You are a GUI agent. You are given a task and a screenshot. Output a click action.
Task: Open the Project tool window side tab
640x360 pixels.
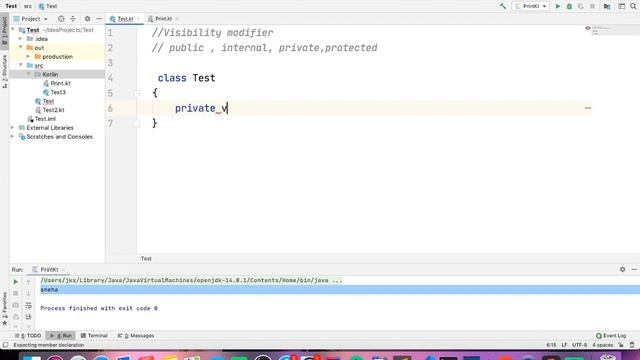[4, 30]
